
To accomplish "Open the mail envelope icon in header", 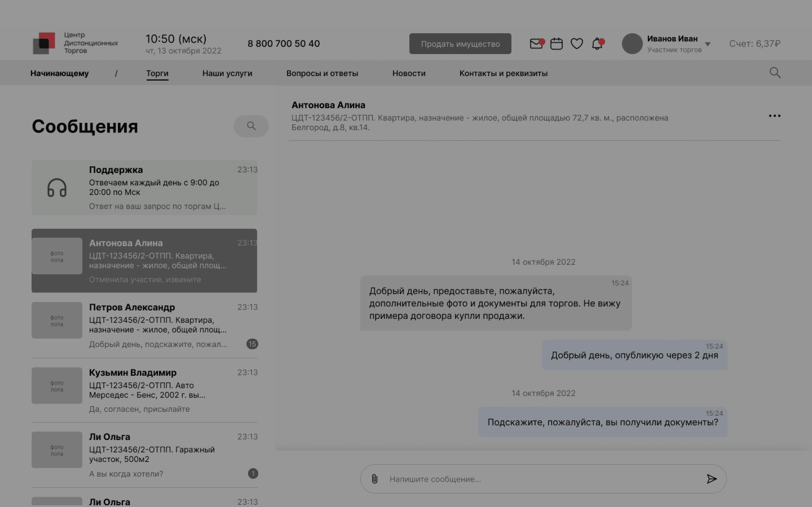I will [536, 44].
